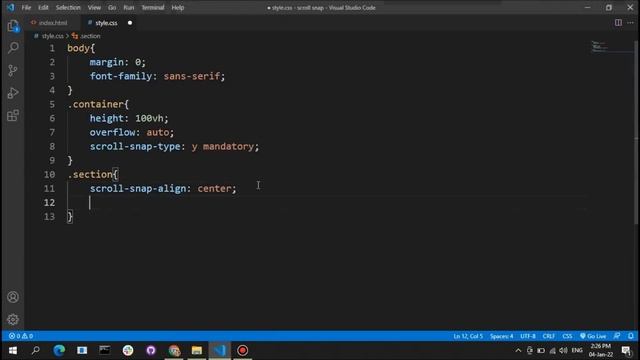This screenshot has width=640, height=360.
Task: Open Source Control view
Action: tap(13, 70)
